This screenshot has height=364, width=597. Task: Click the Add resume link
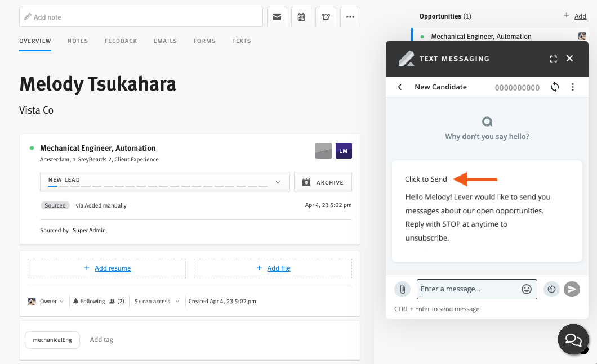tap(112, 268)
